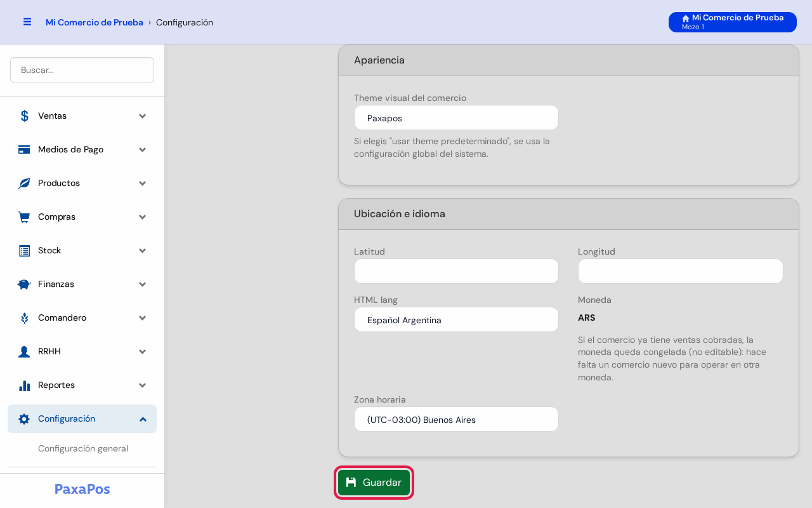Expand the Reportes chevron
Screen dimensions: 812x508
coord(143,385)
